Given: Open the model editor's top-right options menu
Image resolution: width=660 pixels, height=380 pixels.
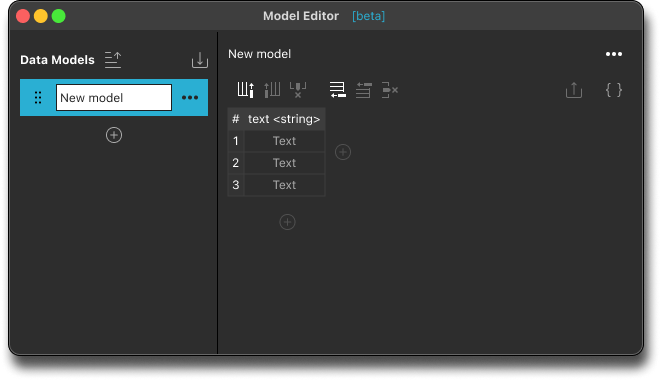Looking at the screenshot, I should [614, 54].
